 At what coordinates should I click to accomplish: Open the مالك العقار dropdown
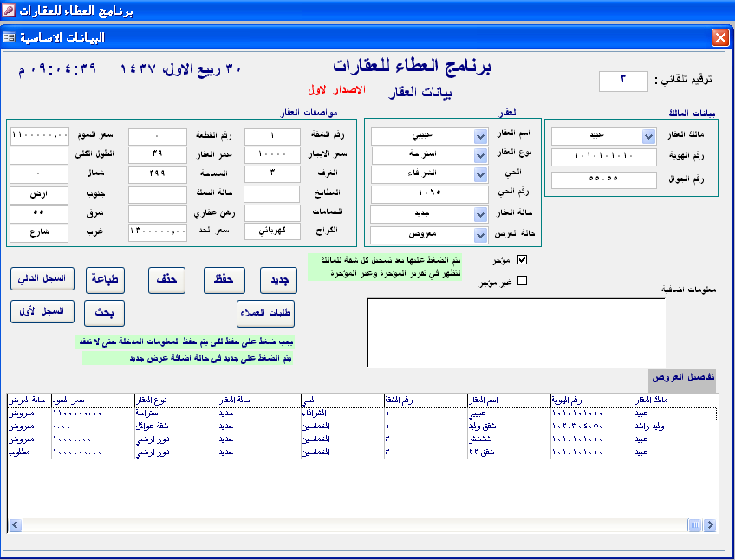coord(648,136)
